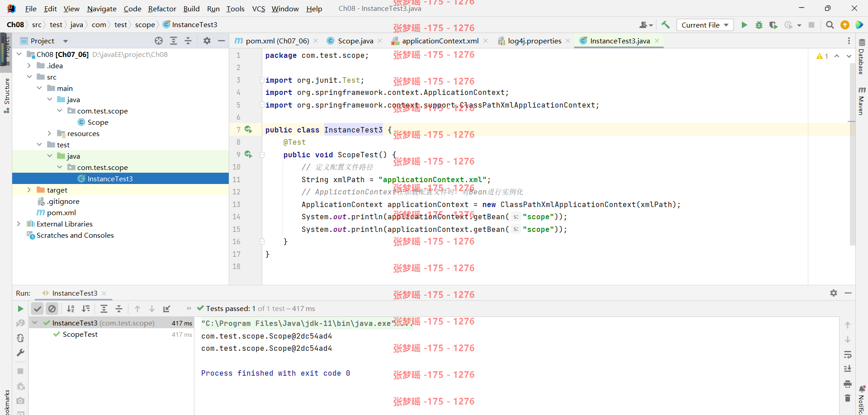Open the Refactor menu
This screenshot has height=415, width=868.
pos(162,9)
